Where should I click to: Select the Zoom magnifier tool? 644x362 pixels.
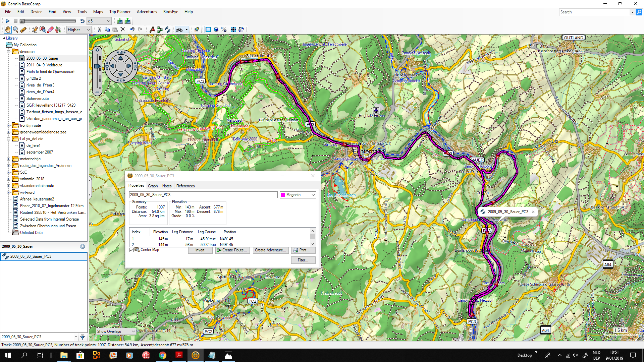point(15,29)
